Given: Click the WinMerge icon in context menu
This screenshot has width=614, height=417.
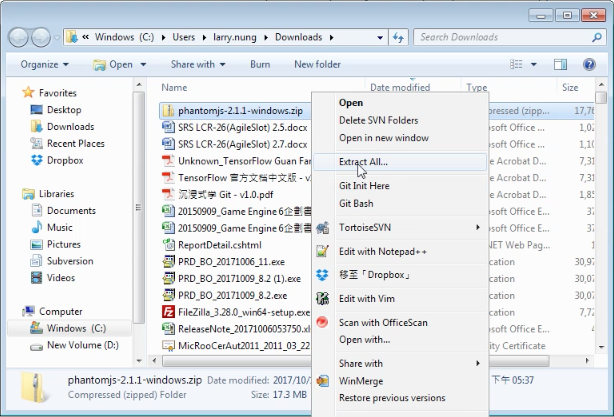Looking at the screenshot, I should pos(323,381).
